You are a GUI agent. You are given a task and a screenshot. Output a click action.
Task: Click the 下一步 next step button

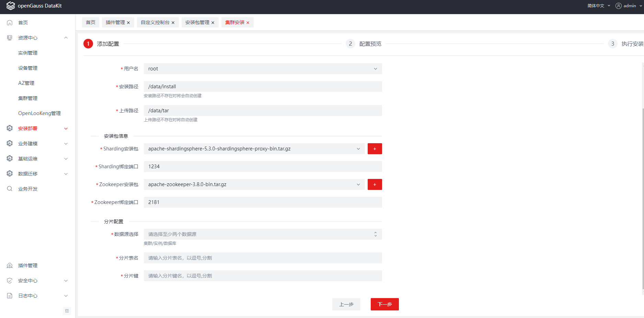pos(384,304)
